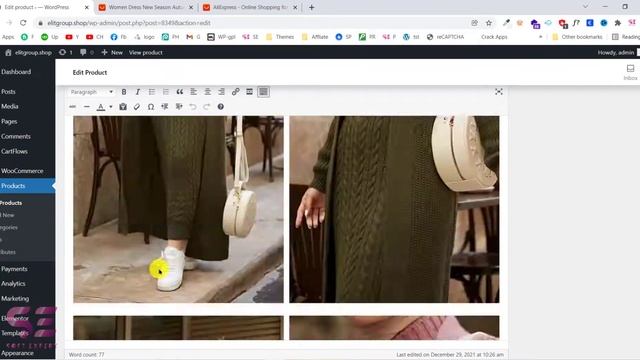This screenshot has width=640, height=360.
Task: Click elitgroup.shop site name in admin bar
Action: point(29,53)
